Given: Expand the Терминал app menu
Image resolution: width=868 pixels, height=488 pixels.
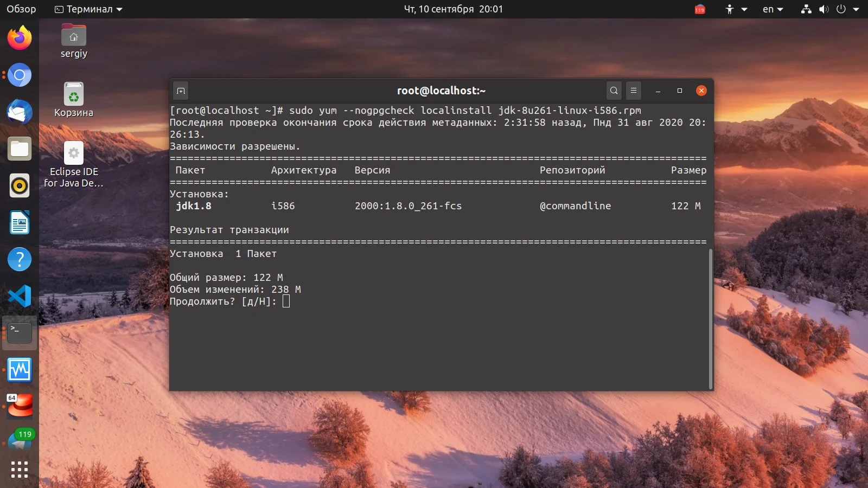Looking at the screenshot, I should (89, 9).
